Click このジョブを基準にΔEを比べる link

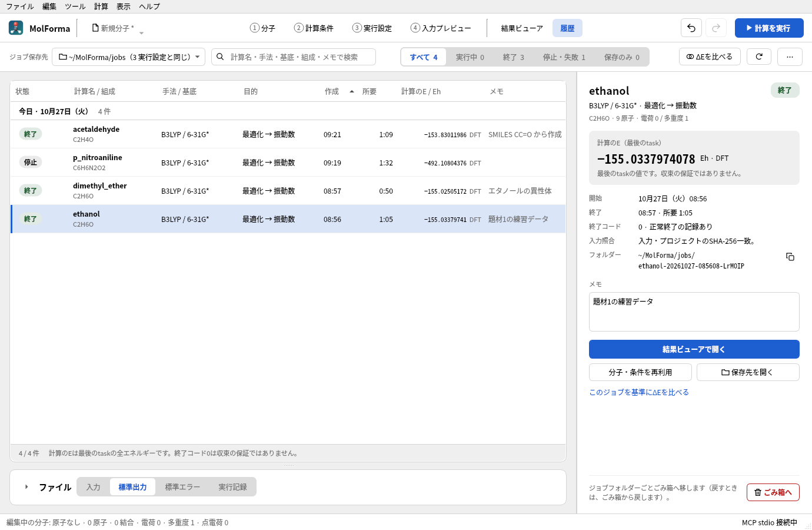pyautogui.click(x=639, y=392)
